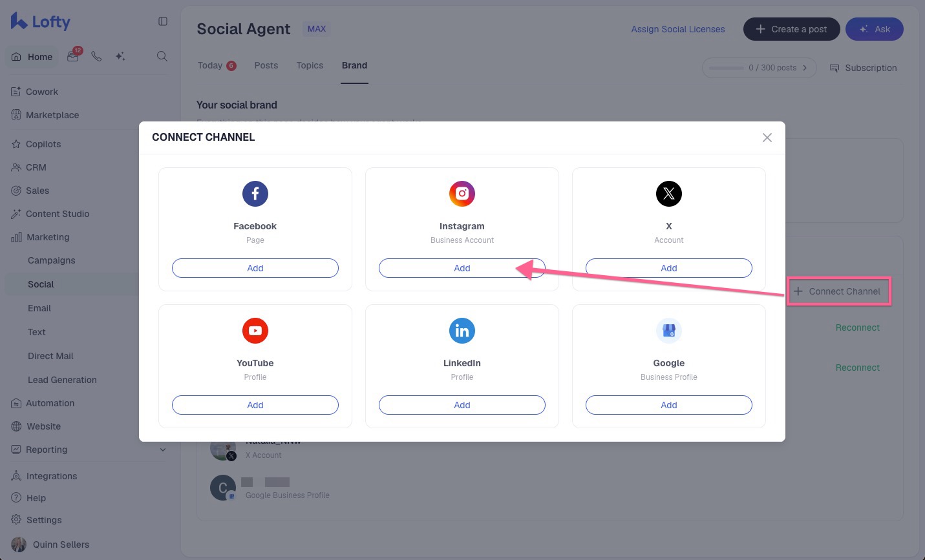The height and width of the screenshot is (560, 925).
Task: Open the search magnifier icon
Action: point(162,56)
